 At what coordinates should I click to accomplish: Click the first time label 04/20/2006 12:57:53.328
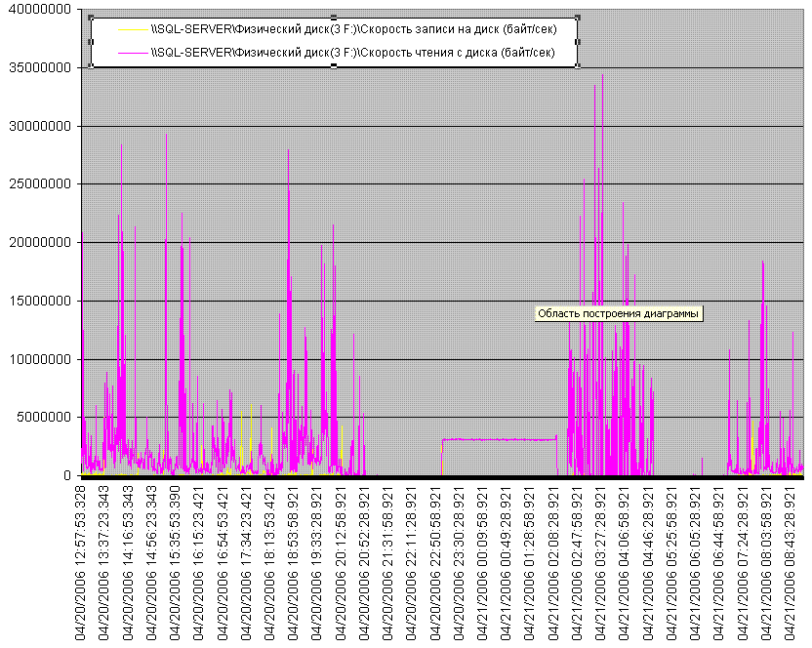click(85, 563)
